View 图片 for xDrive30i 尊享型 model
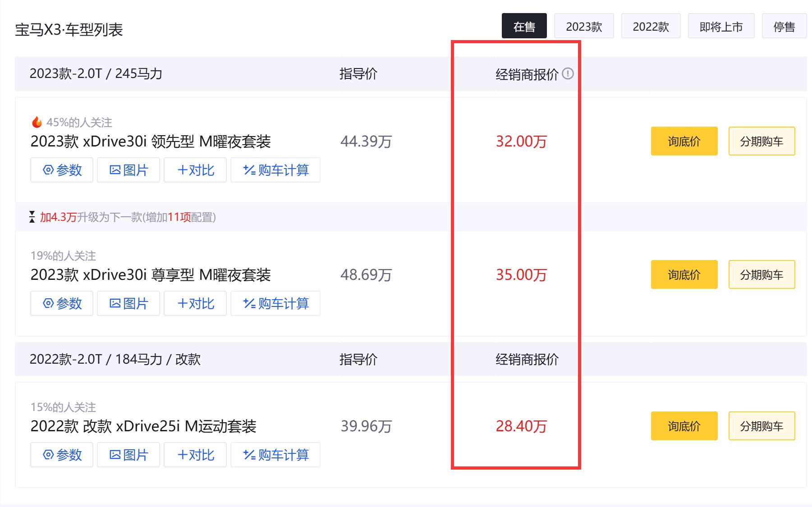The width and height of the screenshot is (812, 507). [128, 303]
